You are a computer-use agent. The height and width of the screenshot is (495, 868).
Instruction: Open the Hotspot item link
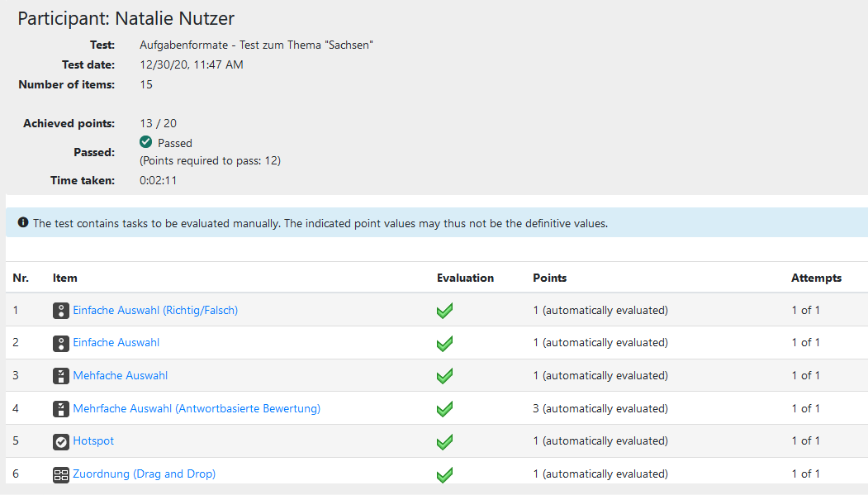pyautogui.click(x=93, y=441)
